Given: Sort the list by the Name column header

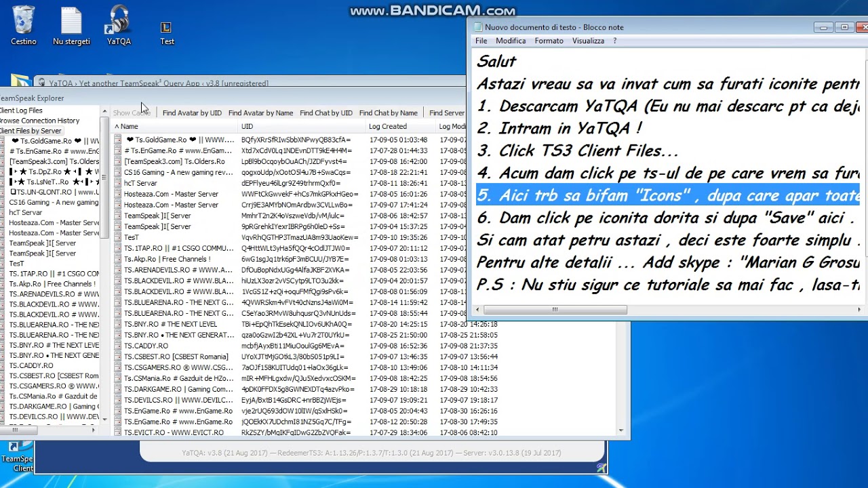Looking at the screenshot, I should (175, 126).
